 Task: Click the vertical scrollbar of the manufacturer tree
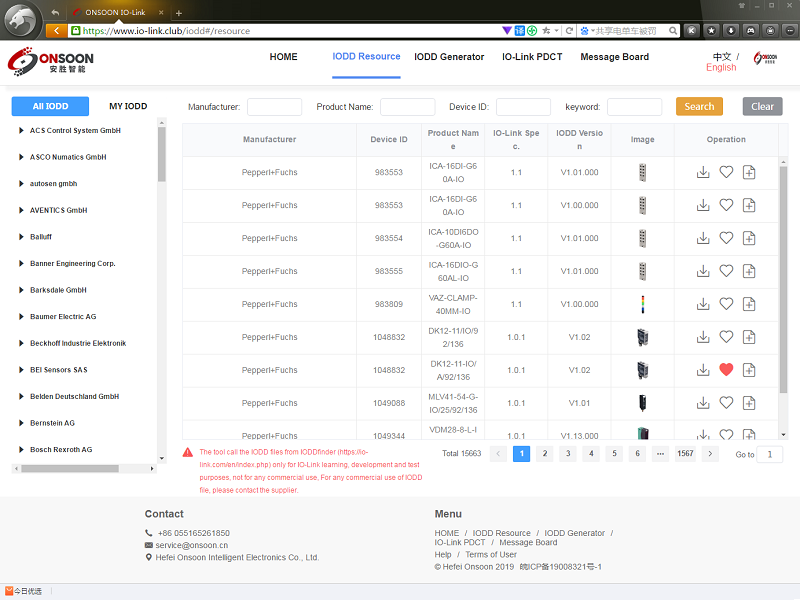pos(162,154)
